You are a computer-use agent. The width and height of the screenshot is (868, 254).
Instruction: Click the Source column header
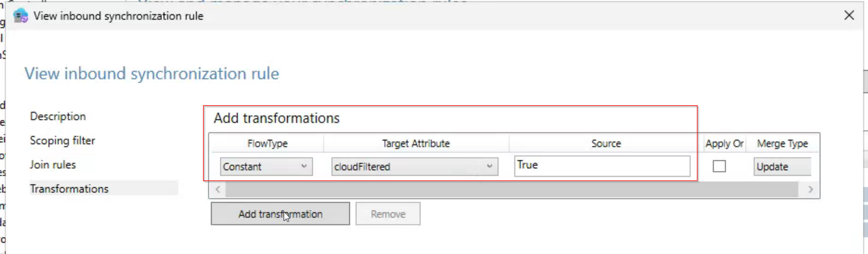pos(606,143)
